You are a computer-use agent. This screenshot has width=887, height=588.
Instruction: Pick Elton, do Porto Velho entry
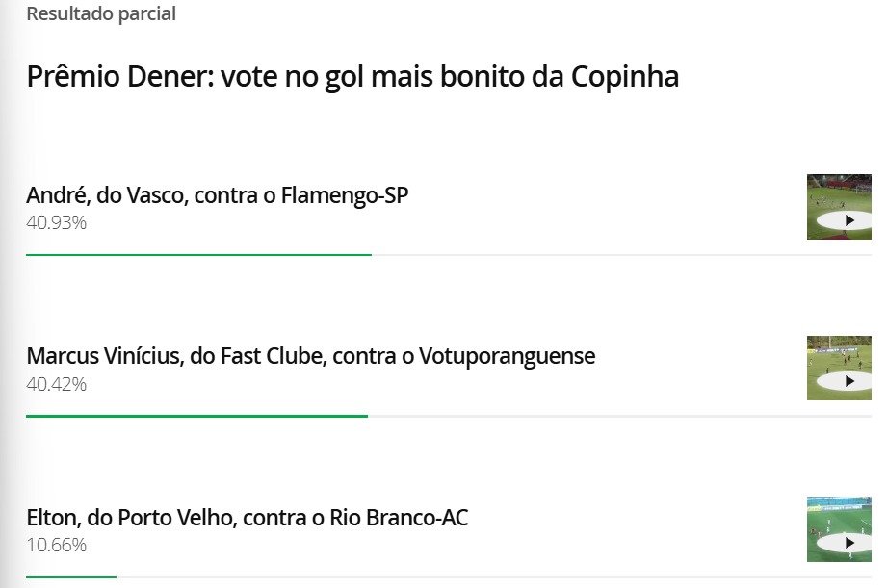246,517
